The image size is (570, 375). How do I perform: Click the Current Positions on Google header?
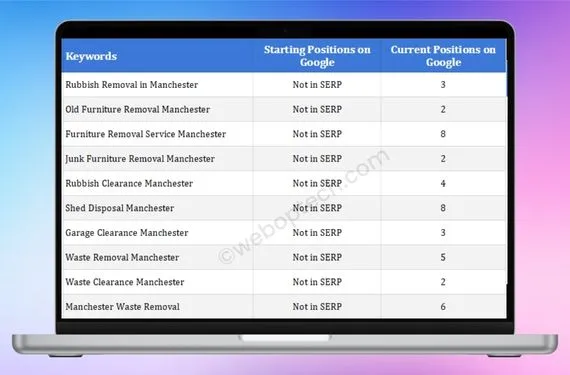coord(443,56)
